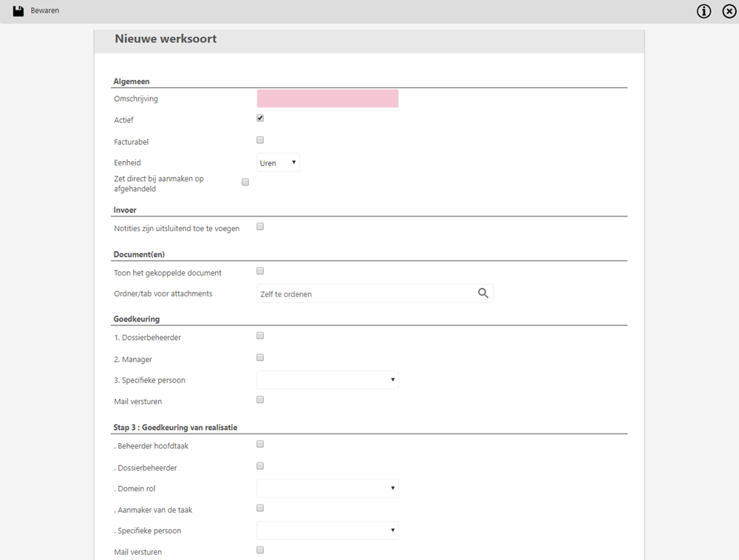Toggle 'Zet direct bij aanmaken op afgehandeld'
The width and height of the screenshot is (739, 560).
point(245,182)
